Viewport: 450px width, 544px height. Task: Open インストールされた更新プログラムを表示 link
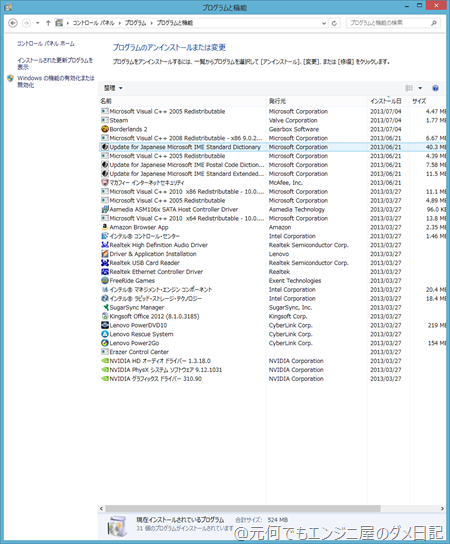pos(55,63)
